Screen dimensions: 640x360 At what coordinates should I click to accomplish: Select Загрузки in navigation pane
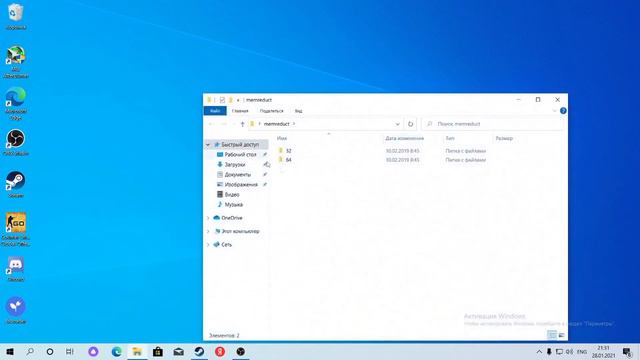[x=235, y=164]
